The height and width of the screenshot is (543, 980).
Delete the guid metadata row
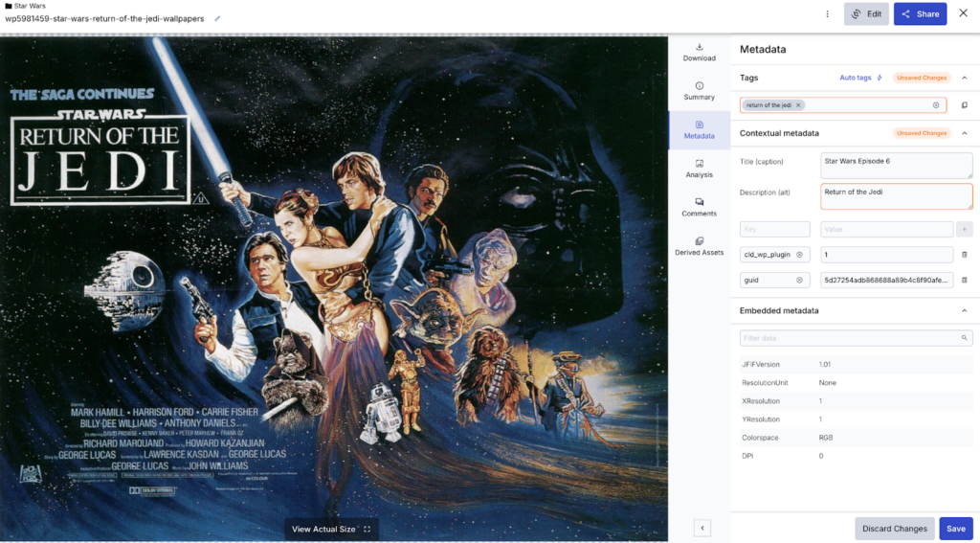(964, 281)
